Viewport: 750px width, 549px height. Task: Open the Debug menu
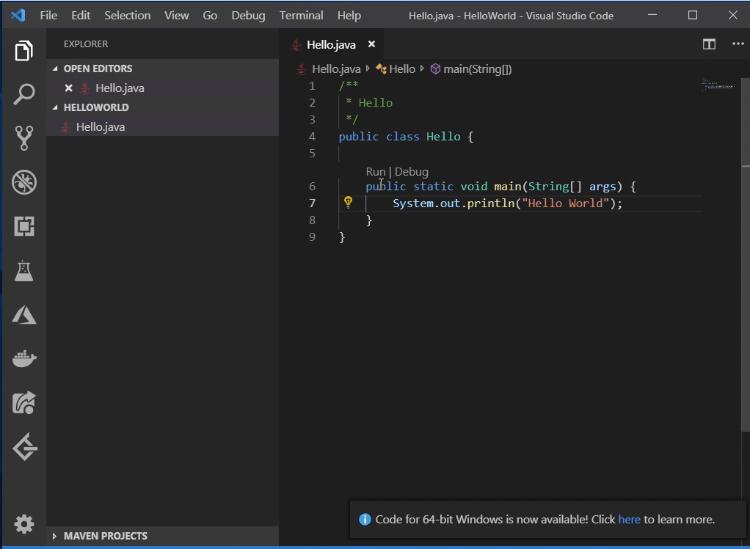248,15
